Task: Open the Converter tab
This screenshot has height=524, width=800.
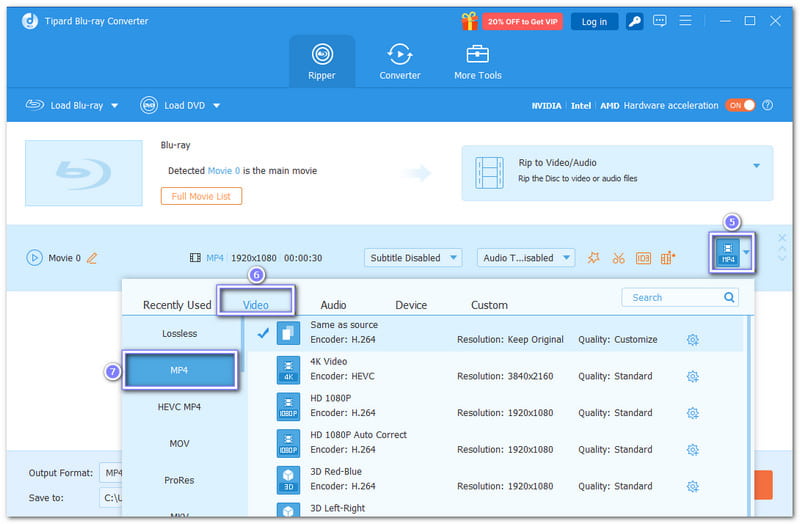Action: [399, 62]
